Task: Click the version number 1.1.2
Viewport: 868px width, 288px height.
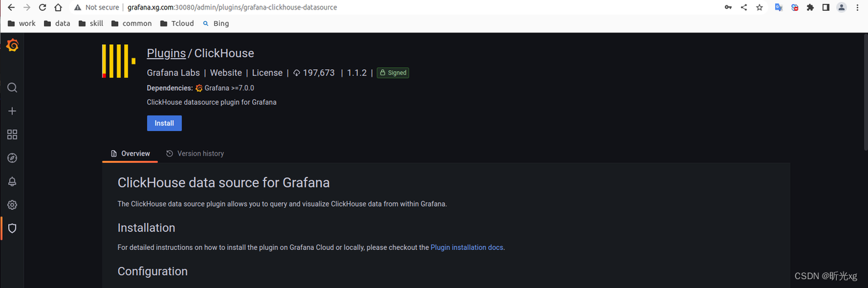Action: [357, 73]
